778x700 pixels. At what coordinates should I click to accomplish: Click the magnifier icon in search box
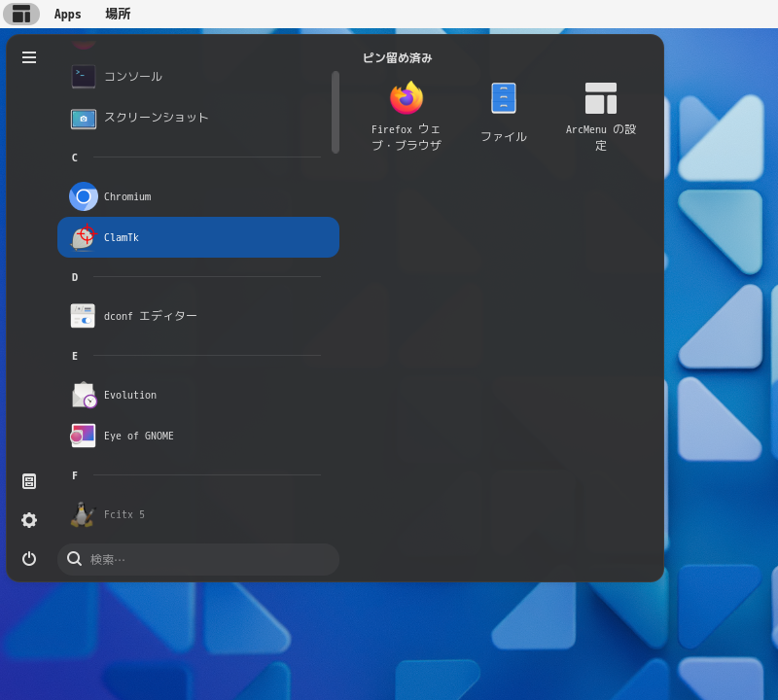75,559
